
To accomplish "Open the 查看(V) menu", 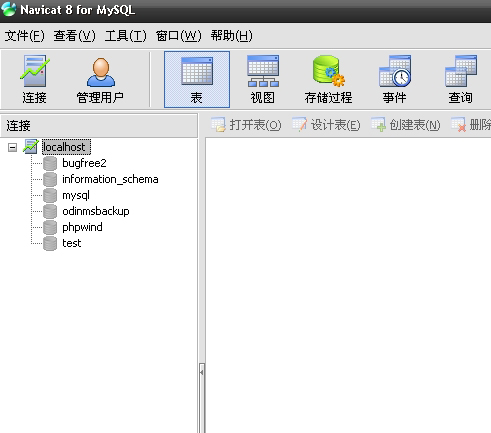I will pyautogui.click(x=74, y=36).
